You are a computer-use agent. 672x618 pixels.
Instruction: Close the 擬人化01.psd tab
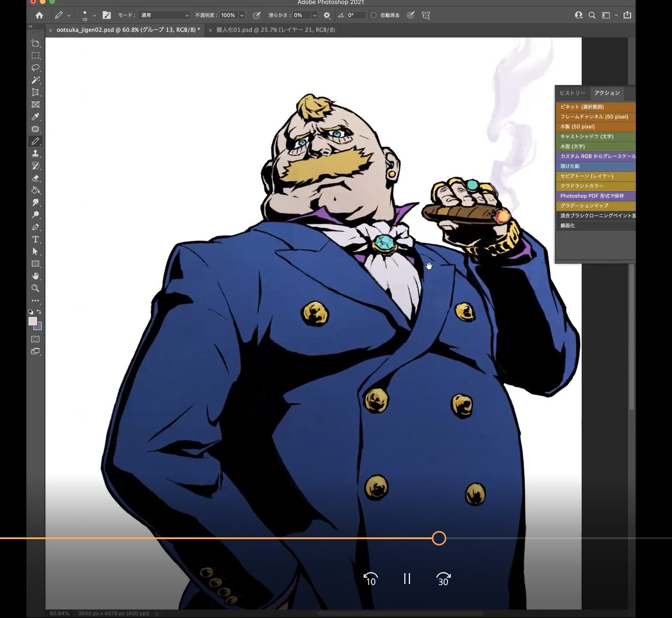point(210,30)
